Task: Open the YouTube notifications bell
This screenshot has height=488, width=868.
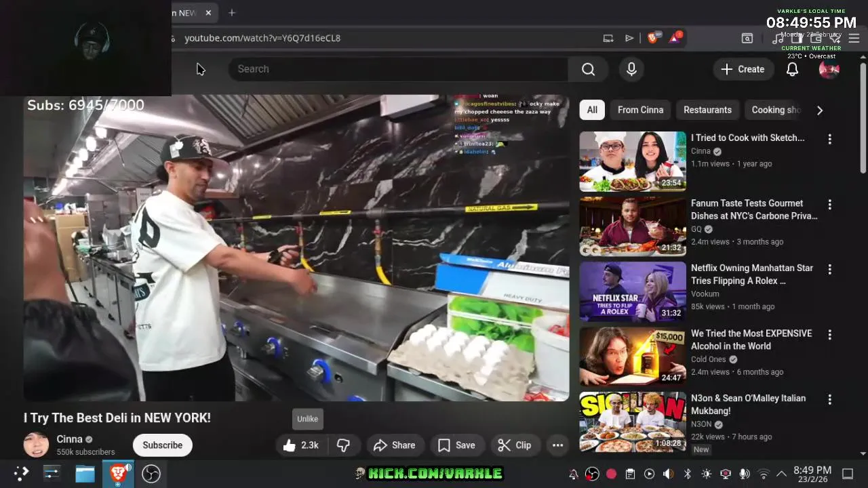Action: pyautogui.click(x=792, y=69)
